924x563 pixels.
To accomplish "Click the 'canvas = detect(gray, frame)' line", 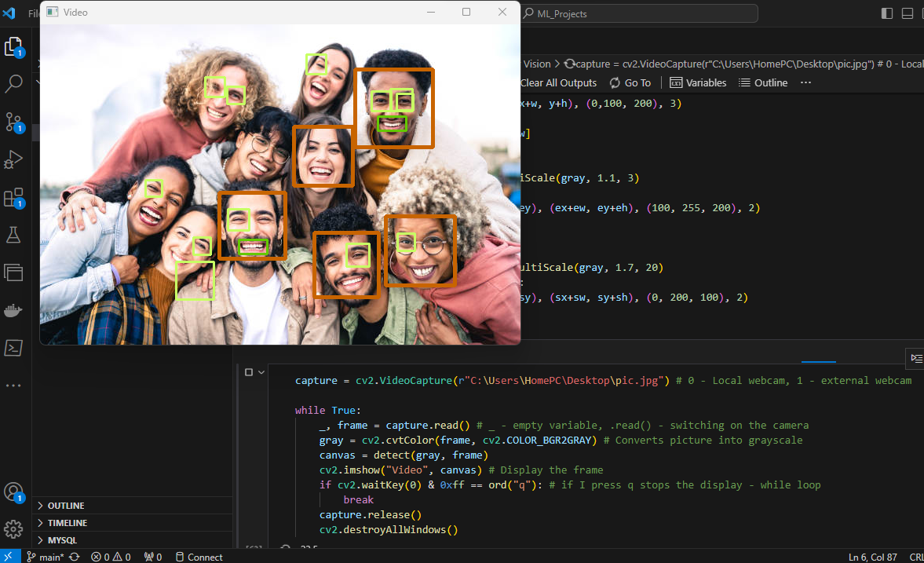I will point(404,455).
